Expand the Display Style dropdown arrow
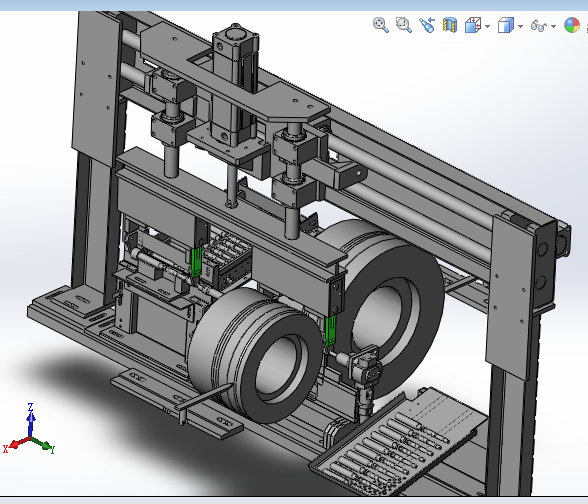Viewport: 588px width, 504px height. pyautogui.click(x=520, y=26)
